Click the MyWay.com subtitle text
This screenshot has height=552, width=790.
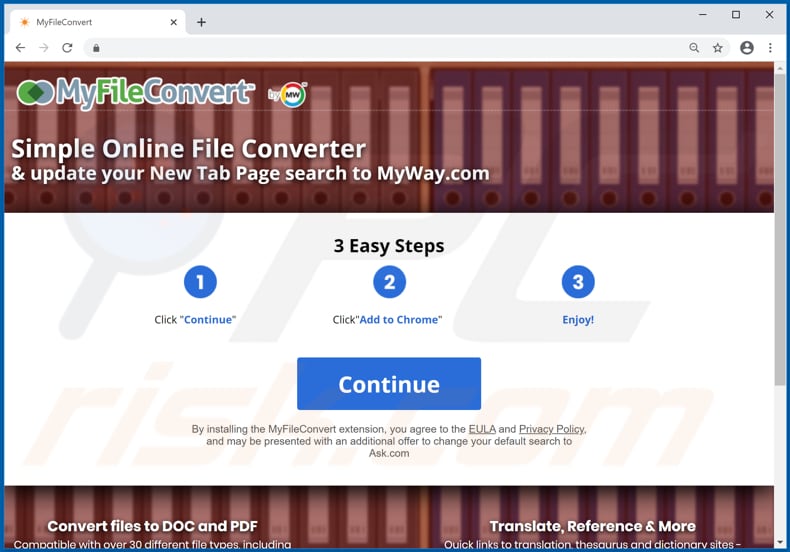tap(250, 174)
